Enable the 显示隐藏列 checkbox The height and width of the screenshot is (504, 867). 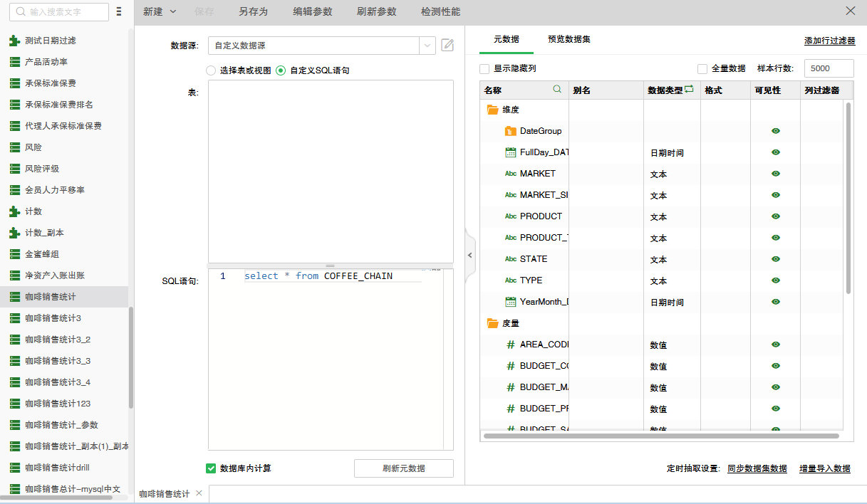(x=484, y=69)
